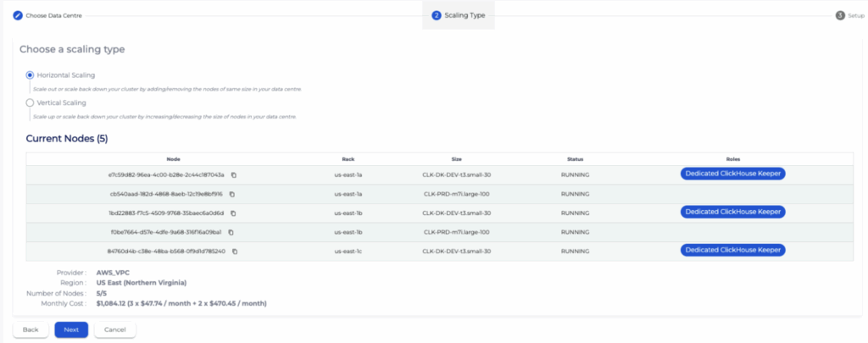This screenshot has height=343, width=868.
Task: Select the Horizontal Scaling radio button
Action: [30, 75]
